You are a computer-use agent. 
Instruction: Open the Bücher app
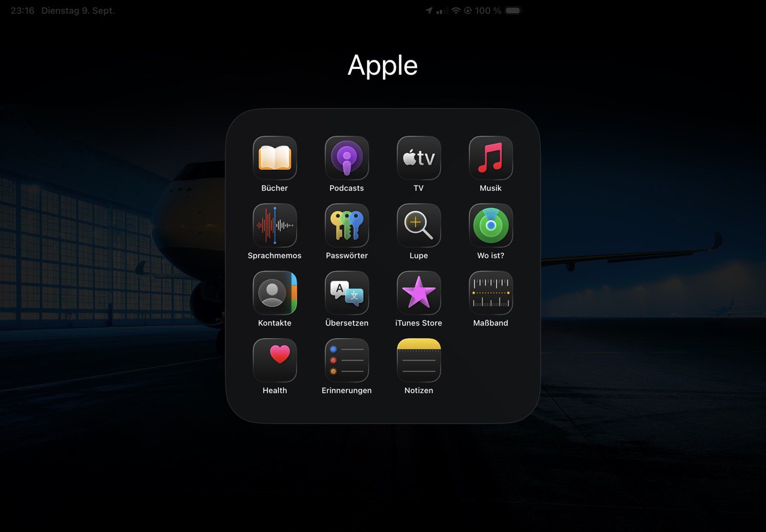coord(275,158)
